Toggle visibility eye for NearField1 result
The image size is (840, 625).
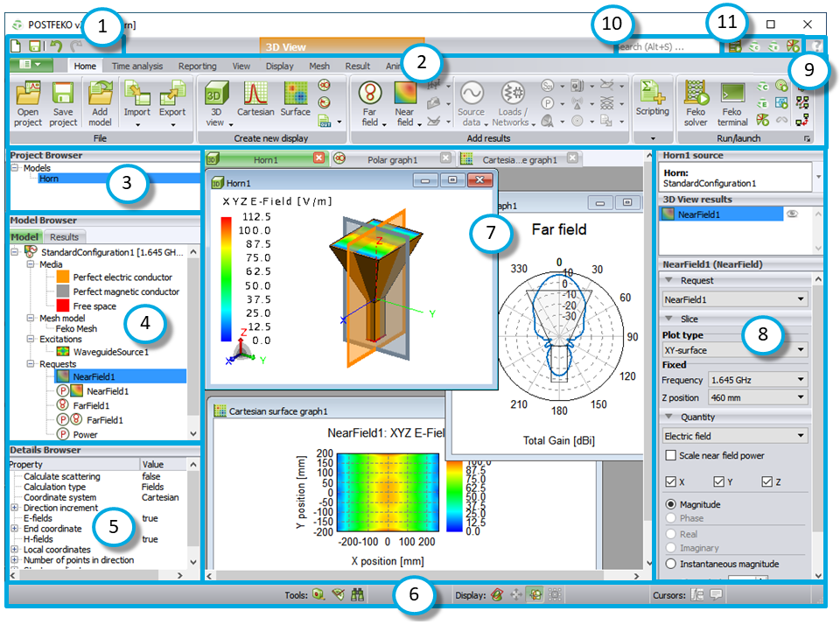[792, 214]
